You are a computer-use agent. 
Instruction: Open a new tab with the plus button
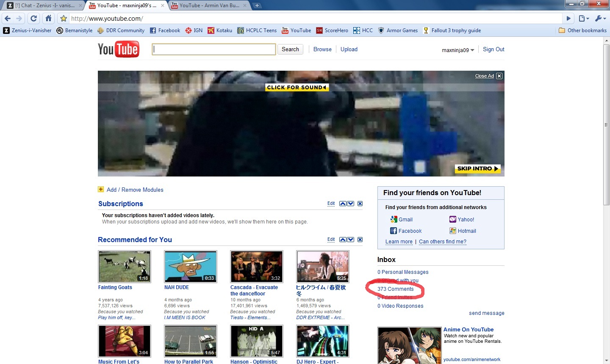pos(257,6)
